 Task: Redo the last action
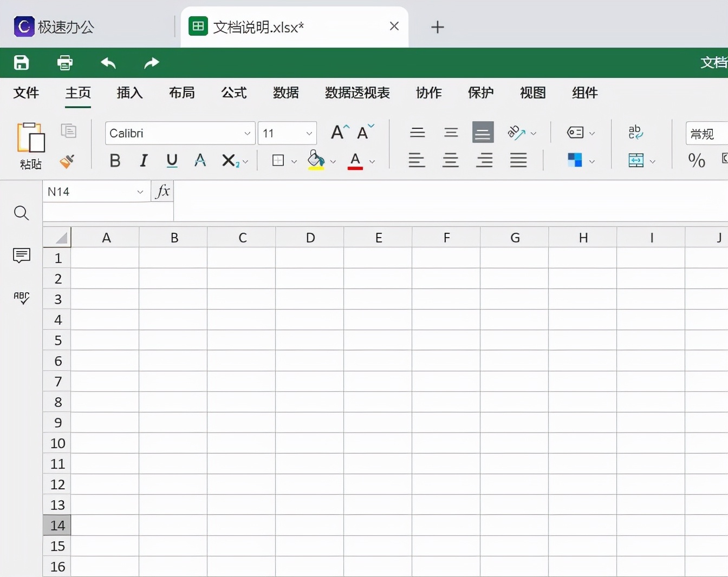[151, 63]
